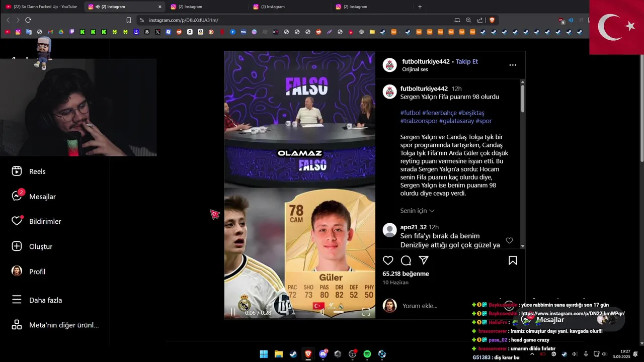The height and width of the screenshot is (362, 644).
Task: Share the post via paper plane icon
Action: tap(424, 260)
